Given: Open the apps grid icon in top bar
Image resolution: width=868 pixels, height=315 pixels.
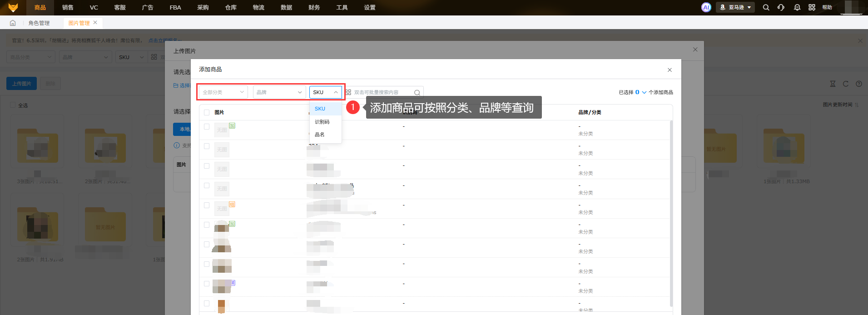Looking at the screenshot, I should (x=812, y=7).
